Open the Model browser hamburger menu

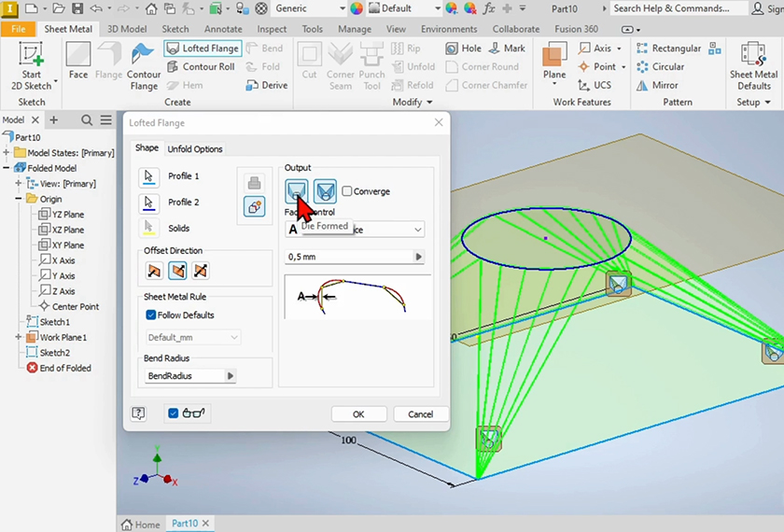coord(106,120)
